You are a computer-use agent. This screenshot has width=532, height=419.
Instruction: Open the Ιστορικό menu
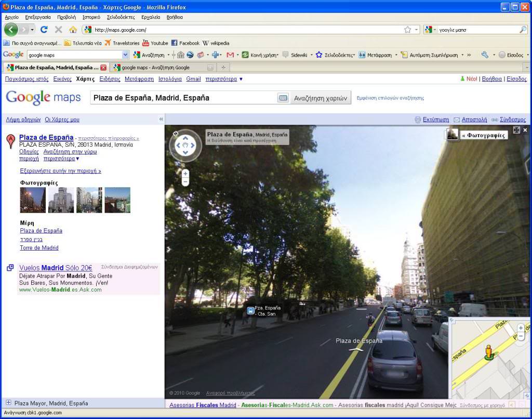coord(91,17)
